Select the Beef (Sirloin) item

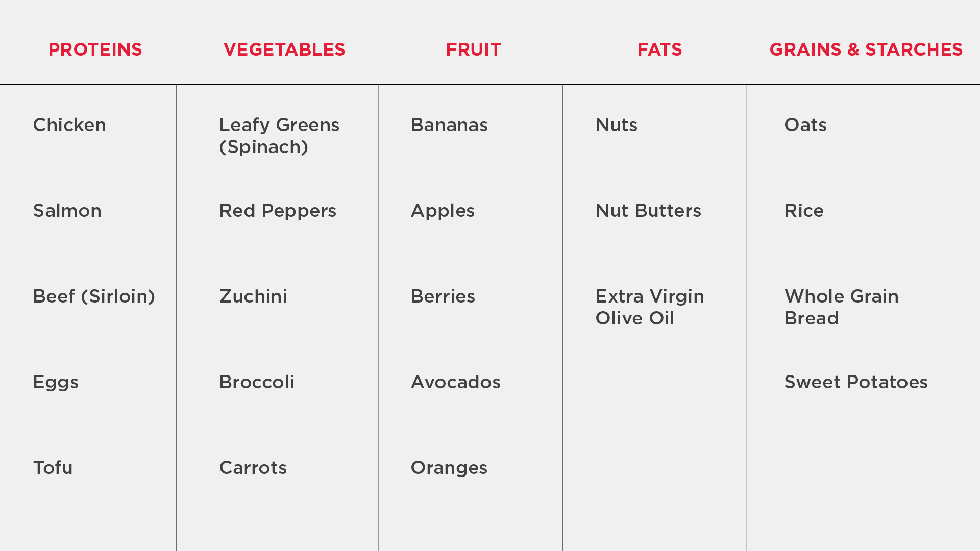[94, 296]
